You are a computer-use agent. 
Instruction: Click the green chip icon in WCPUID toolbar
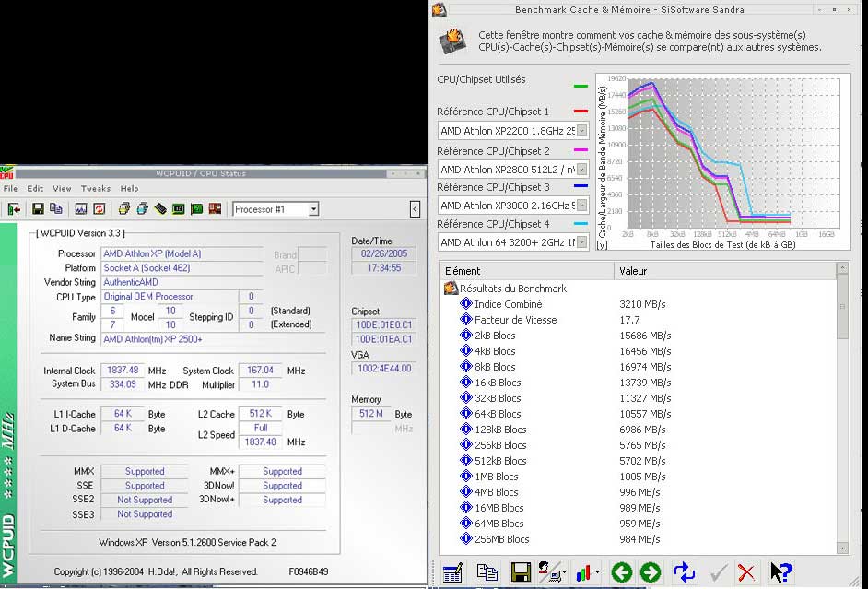tap(178, 208)
